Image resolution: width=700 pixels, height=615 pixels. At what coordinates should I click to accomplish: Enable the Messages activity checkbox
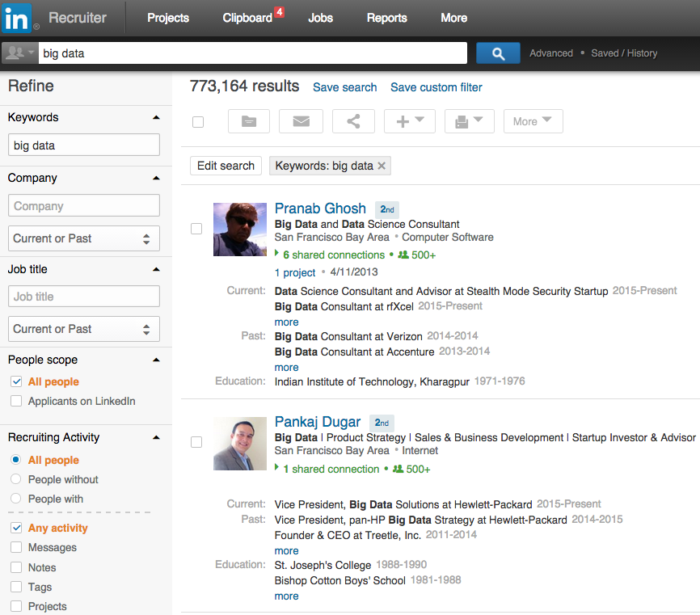click(16, 548)
